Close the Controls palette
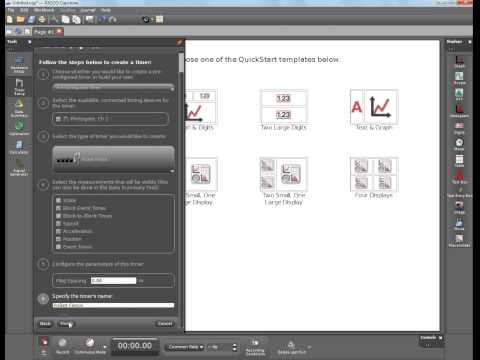The image size is (480, 360). (440, 338)
